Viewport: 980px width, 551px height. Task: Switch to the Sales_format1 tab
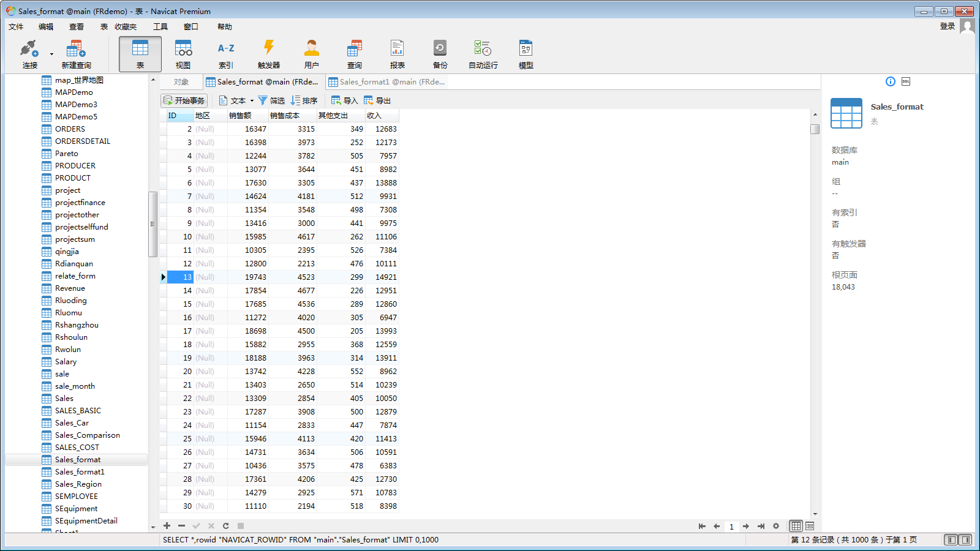click(x=387, y=82)
